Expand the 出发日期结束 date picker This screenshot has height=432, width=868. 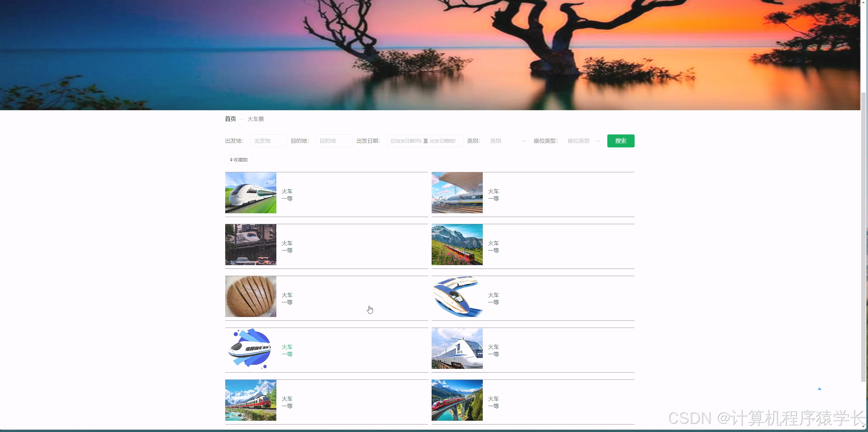(444, 141)
